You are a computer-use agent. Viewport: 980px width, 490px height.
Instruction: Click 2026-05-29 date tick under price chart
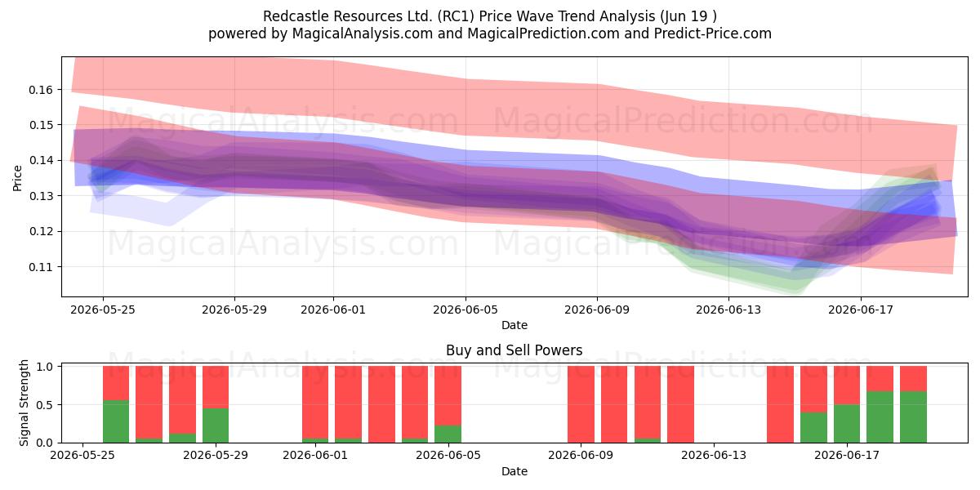[x=234, y=310]
